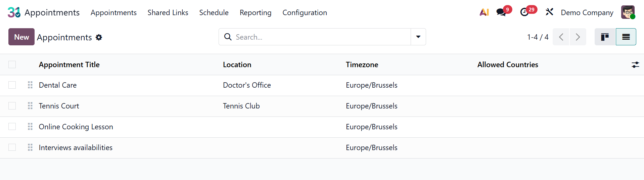
Task: Open the user avatar menu
Action: click(628, 12)
